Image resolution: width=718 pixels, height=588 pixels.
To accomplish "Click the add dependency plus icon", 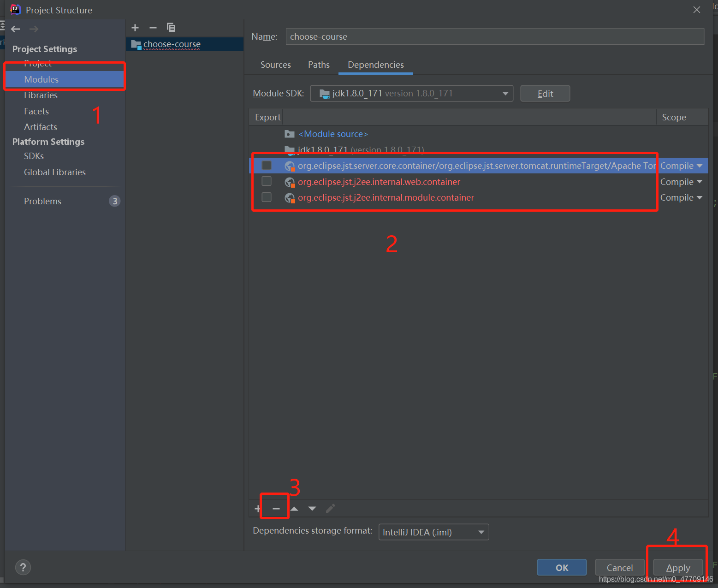I will tap(257, 508).
